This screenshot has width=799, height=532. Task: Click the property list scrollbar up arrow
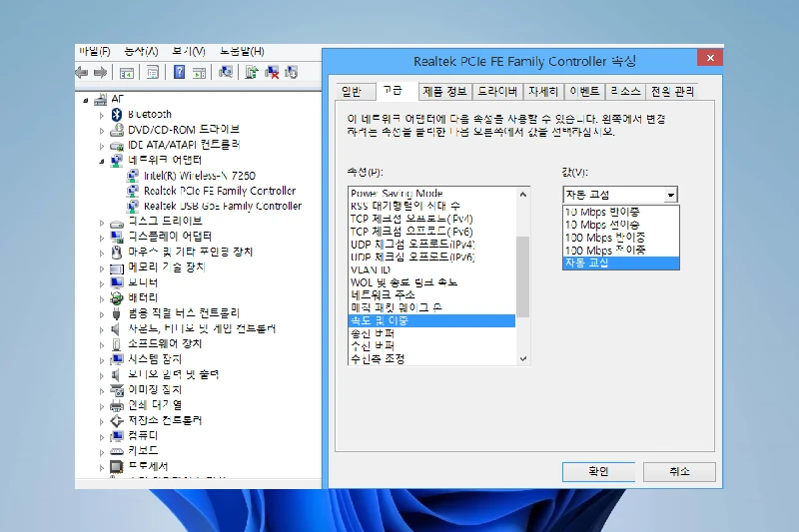click(x=522, y=195)
